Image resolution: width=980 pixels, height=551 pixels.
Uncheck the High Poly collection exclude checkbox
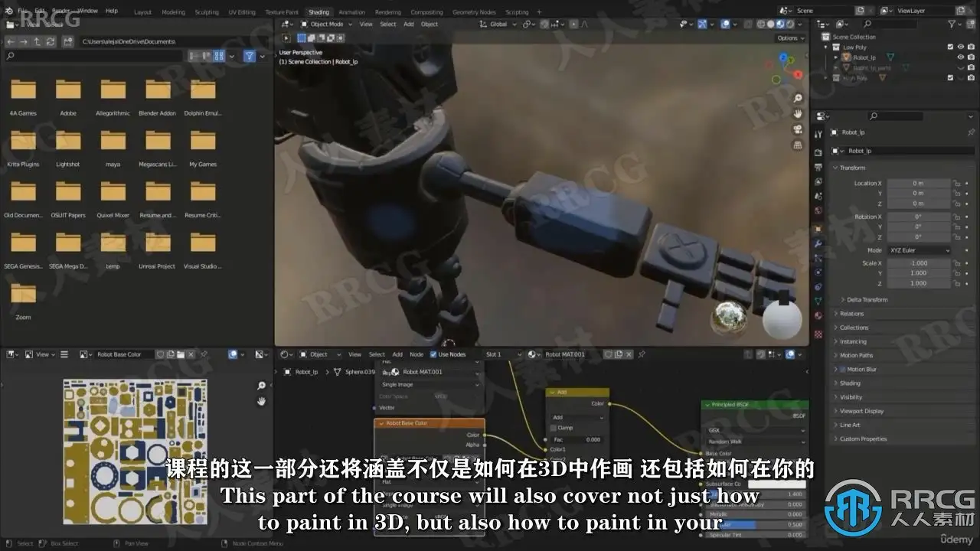(x=950, y=77)
